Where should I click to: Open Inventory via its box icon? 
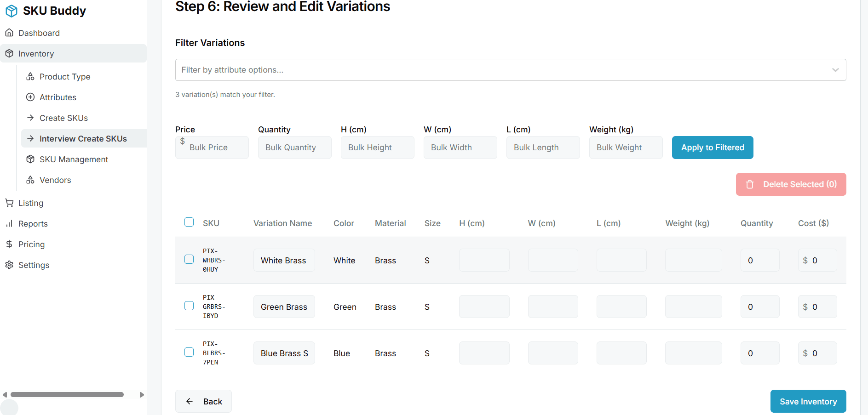9,53
